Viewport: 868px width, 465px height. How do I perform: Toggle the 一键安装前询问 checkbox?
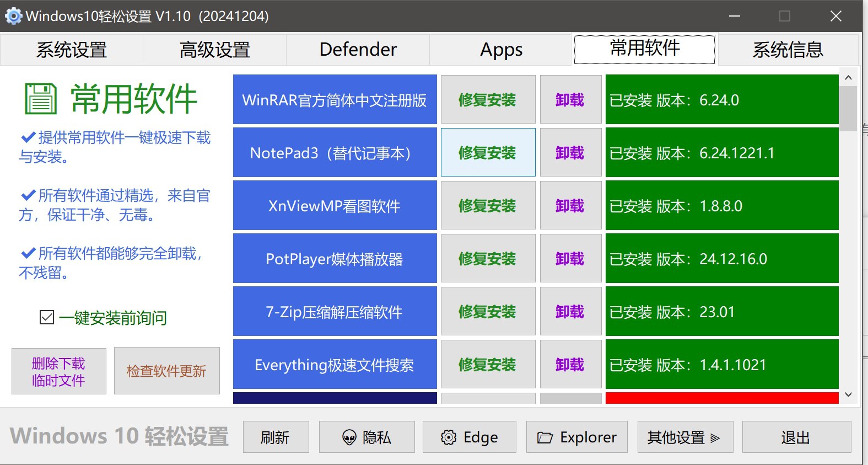point(47,318)
